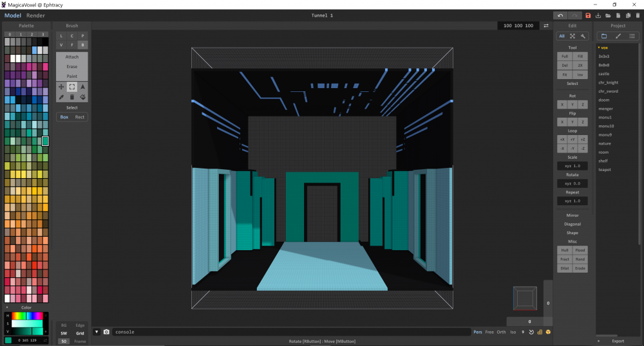Switch to the Render tab
The height and width of the screenshot is (346, 644).
pos(36,15)
